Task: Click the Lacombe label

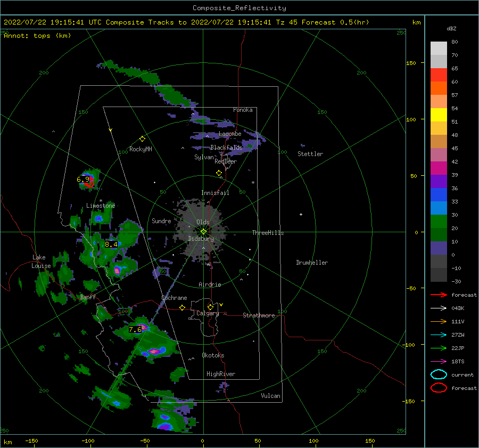Action: point(230,134)
